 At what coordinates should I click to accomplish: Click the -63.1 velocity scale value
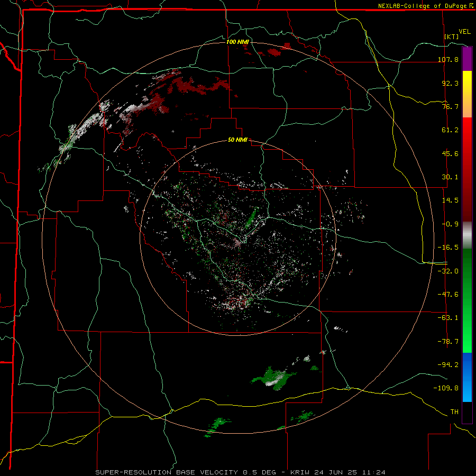click(x=448, y=318)
